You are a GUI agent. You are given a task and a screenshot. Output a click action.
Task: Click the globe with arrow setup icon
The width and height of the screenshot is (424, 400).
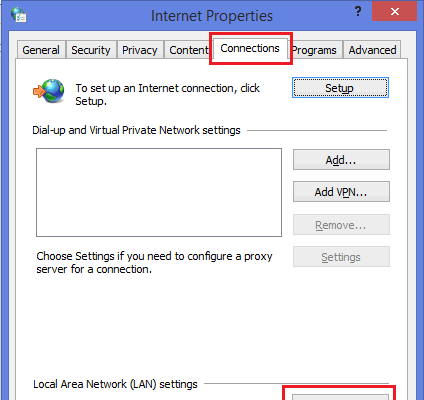click(x=49, y=91)
